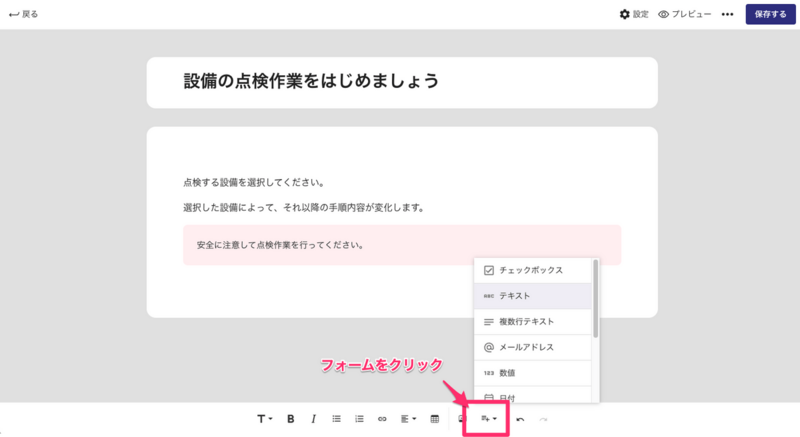Pick 数値 from the form list
Viewport: 800px width, 437px height.
[533, 373]
